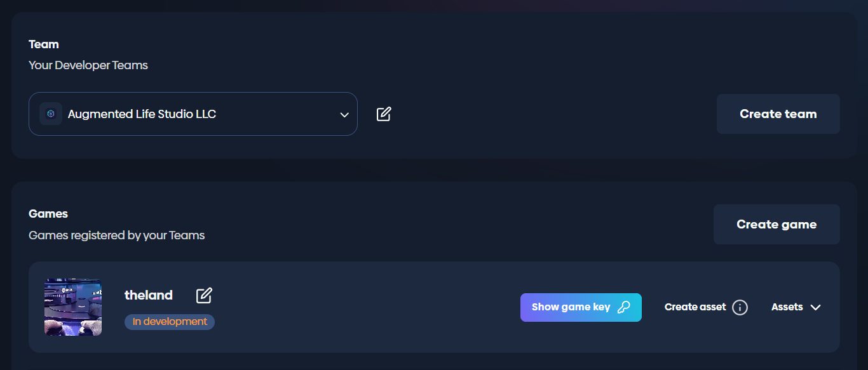The height and width of the screenshot is (370, 868).
Task: Click the Create asset link
Action: coord(695,307)
